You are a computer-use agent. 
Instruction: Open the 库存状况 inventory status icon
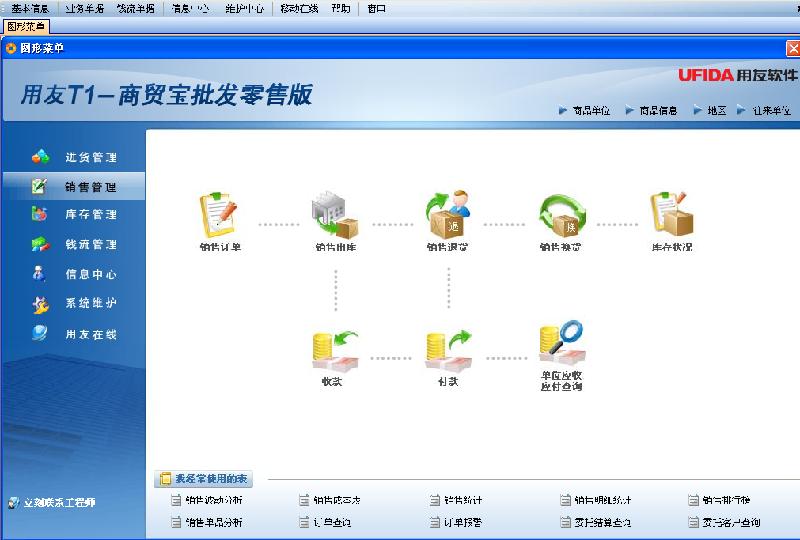pos(672,215)
